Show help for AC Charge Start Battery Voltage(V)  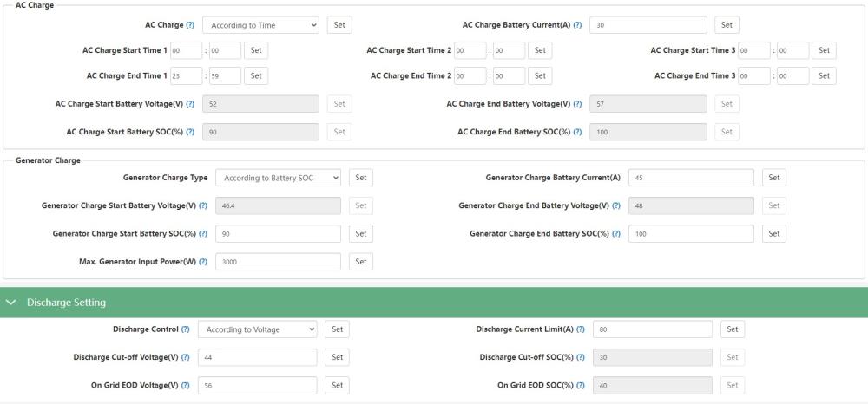(x=190, y=104)
